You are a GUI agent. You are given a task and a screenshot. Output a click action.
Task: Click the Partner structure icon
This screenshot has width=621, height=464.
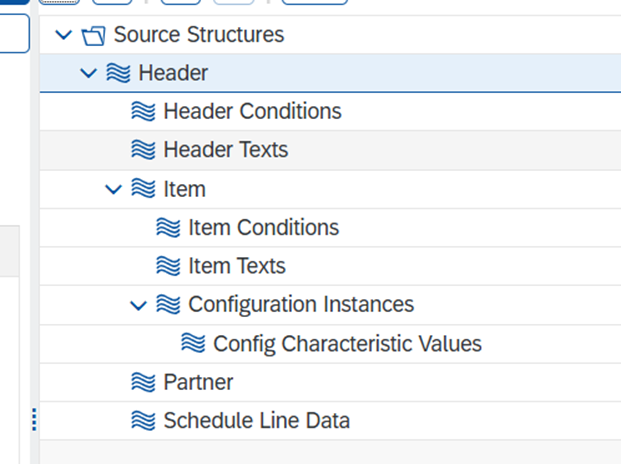pyautogui.click(x=143, y=382)
